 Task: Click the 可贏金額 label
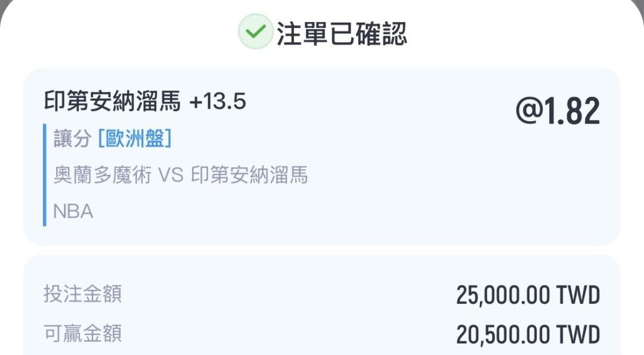[x=83, y=333]
